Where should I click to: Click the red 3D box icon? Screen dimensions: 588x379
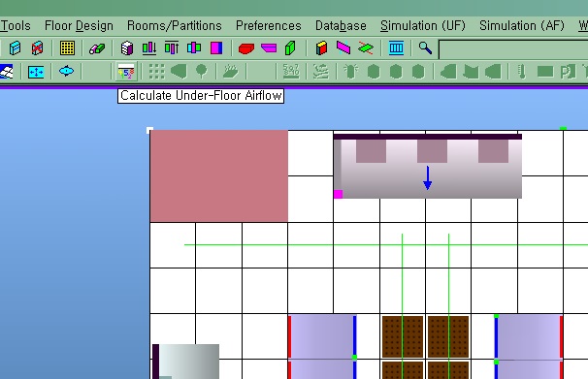246,47
